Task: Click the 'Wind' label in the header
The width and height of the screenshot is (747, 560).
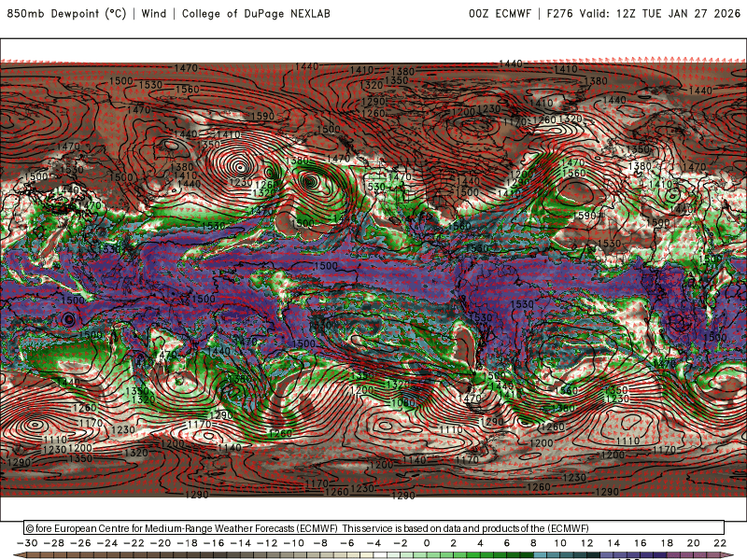Action: click(154, 13)
